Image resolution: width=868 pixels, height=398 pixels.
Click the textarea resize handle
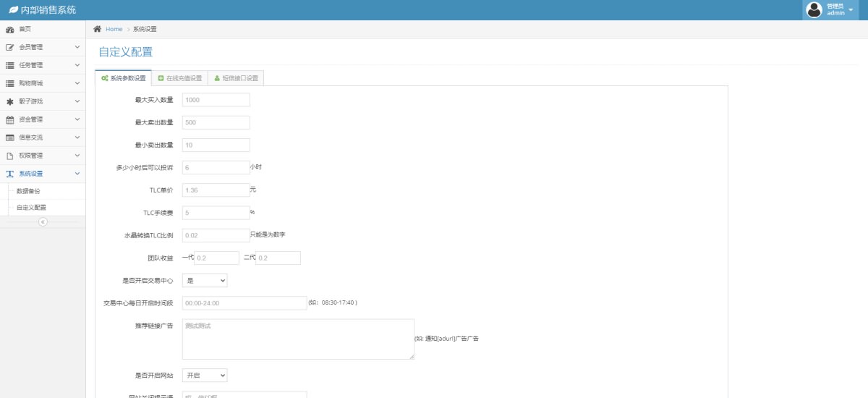click(x=412, y=357)
